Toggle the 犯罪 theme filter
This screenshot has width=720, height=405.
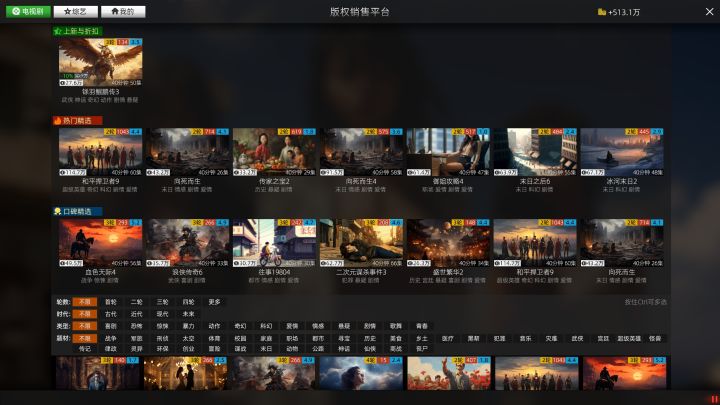(500, 338)
